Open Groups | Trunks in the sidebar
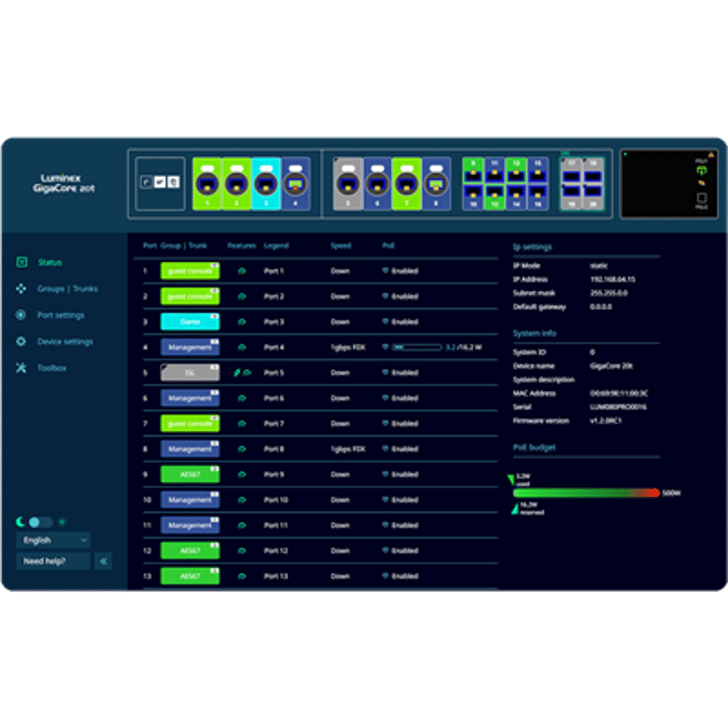 [67, 289]
